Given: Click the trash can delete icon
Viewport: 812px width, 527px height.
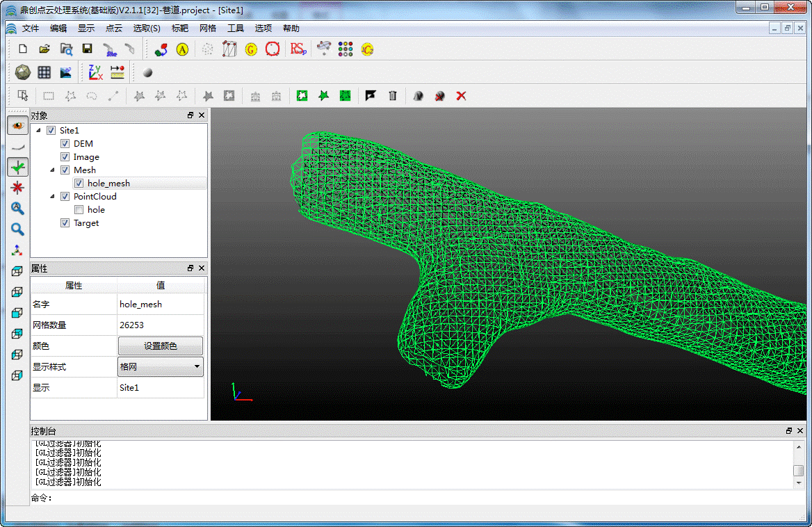Looking at the screenshot, I should 393,96.
